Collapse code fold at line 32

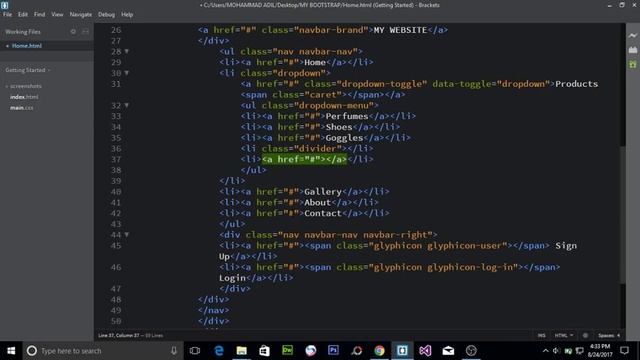tap(127, 105)
